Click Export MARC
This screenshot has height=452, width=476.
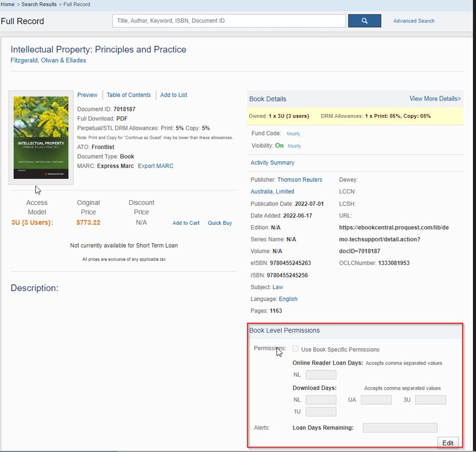tap(155, 166)
